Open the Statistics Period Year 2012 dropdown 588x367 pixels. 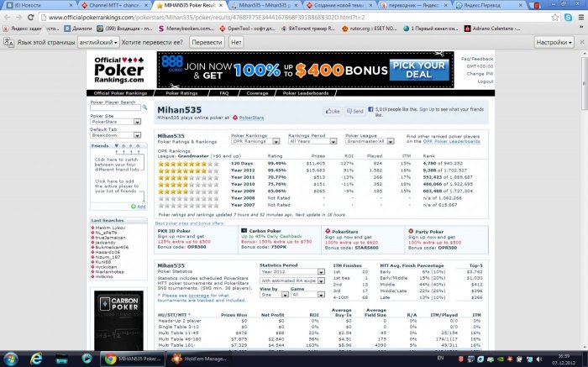click(292, 272)
